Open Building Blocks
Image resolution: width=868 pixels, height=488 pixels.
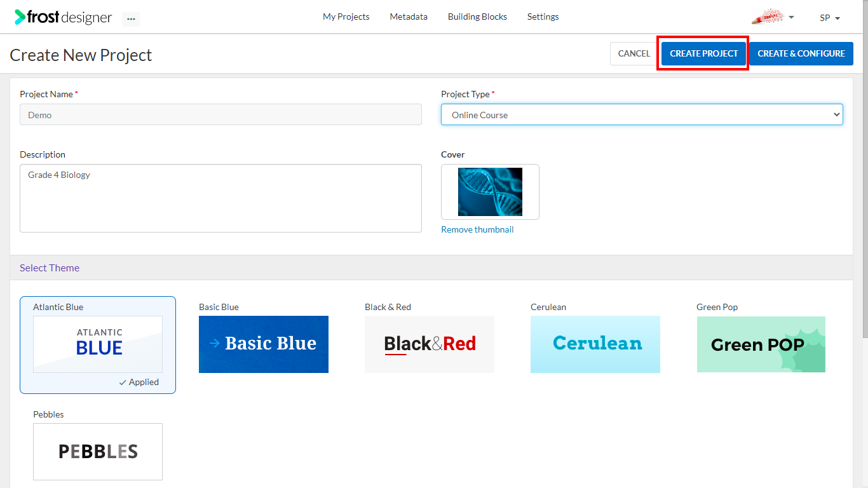[477, 17]
